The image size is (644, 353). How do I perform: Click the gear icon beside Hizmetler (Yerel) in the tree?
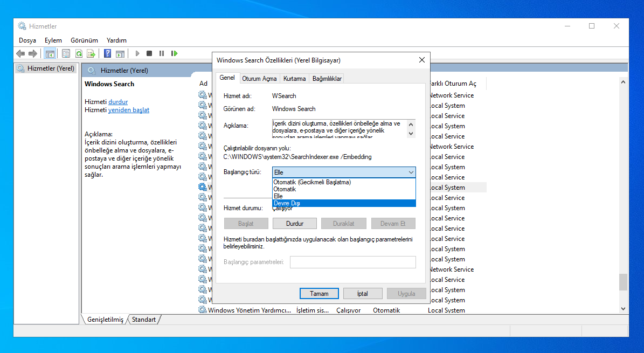pyautogui.click(x=20, y=68)
